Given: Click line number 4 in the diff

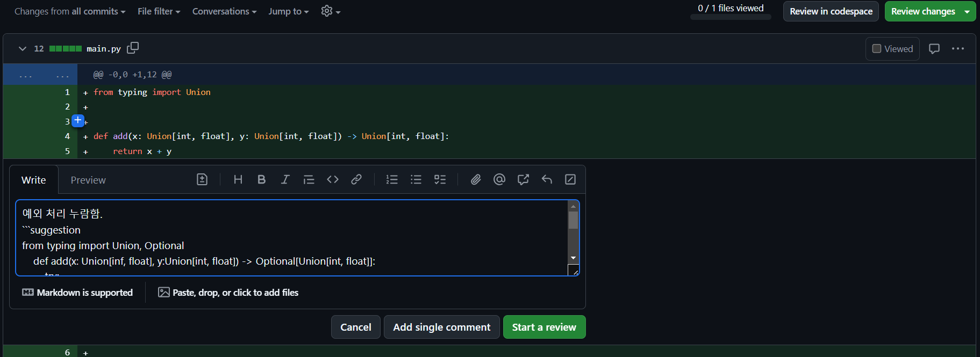Looking at the screenshot, I should pyautogui.click(x=67, y=136).
